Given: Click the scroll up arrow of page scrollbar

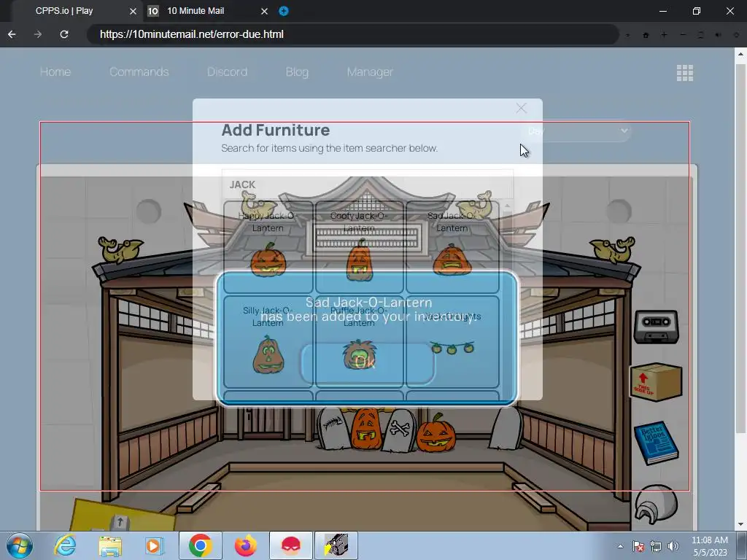Looking at the screenshot, I should click(741, 53).
